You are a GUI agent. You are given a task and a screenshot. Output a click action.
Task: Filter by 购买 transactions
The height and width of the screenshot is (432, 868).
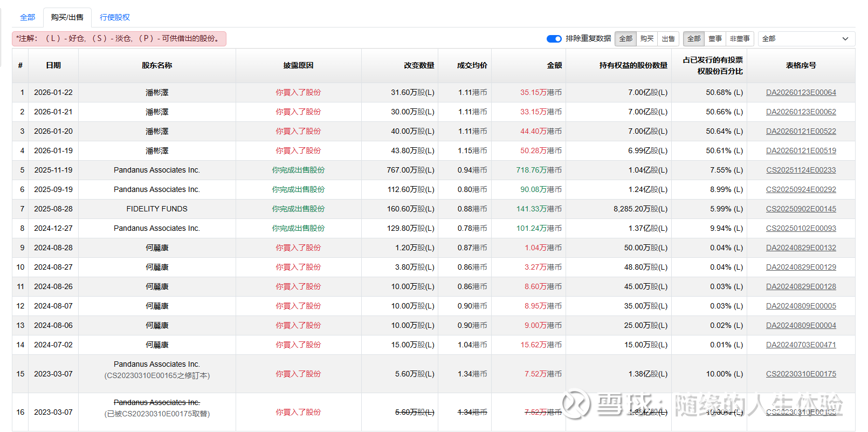(x=647, y=39)
